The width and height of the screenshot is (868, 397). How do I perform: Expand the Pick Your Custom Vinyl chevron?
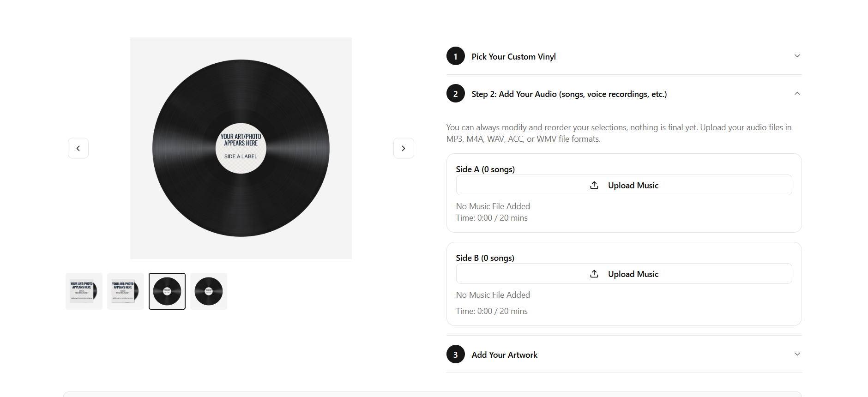pos(797,56)
